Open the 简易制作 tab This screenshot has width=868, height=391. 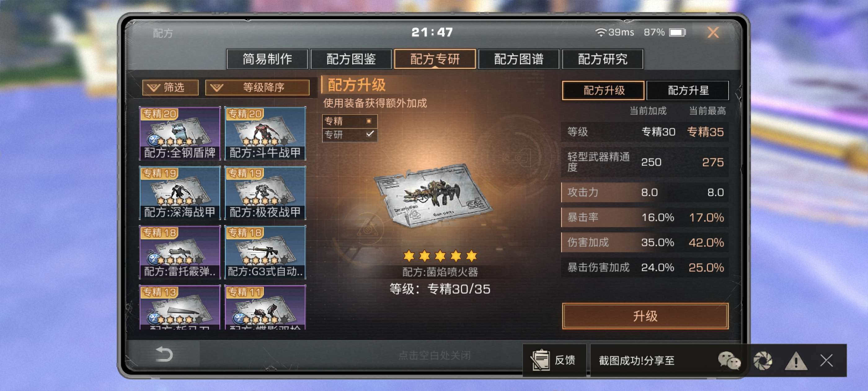coord(267,59)
